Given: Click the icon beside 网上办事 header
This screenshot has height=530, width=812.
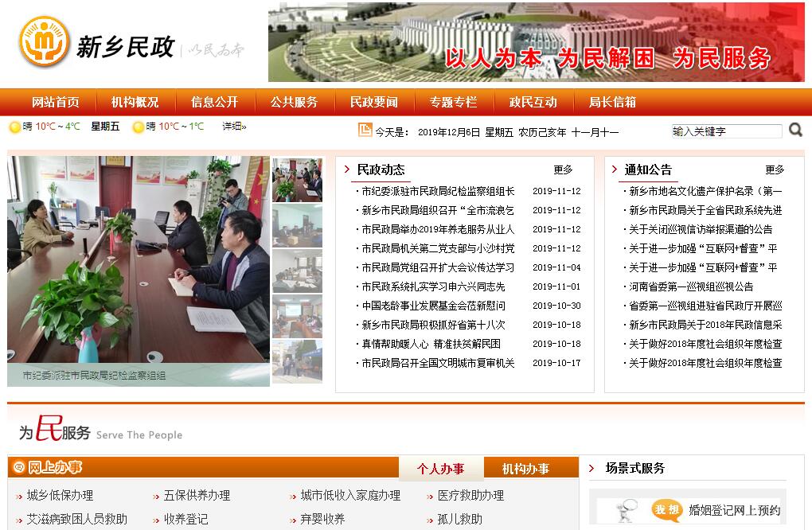Looking at the screenshot, I should [x=20, y=468].
